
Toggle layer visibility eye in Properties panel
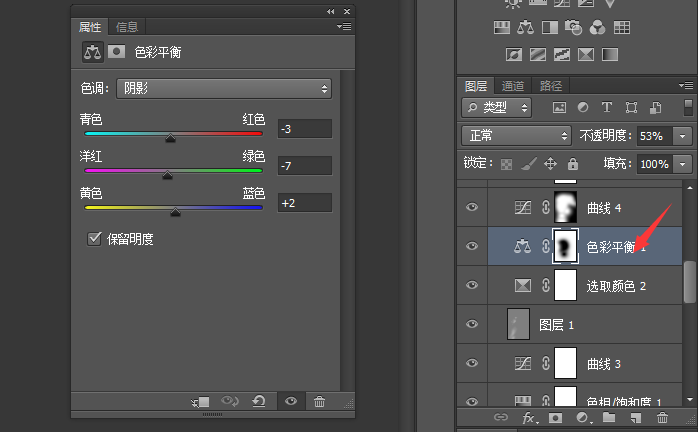click(291, 401)
